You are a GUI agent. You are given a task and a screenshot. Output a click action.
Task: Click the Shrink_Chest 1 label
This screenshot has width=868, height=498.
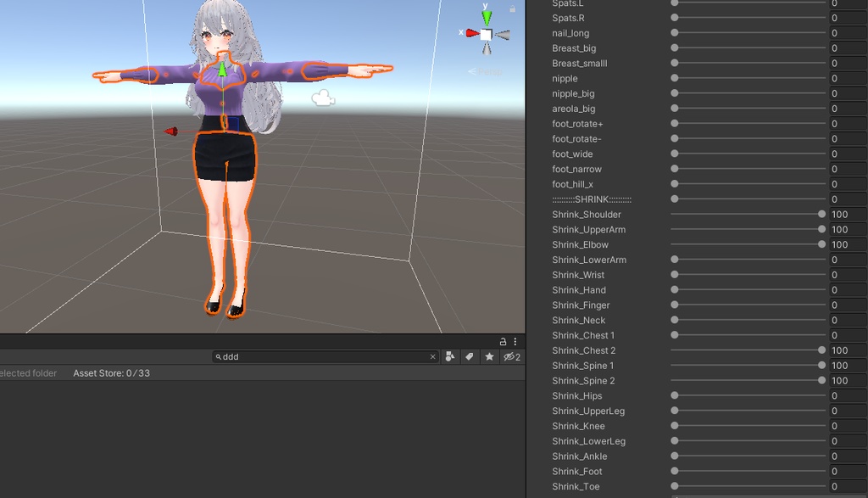click(x=583, y=335)
